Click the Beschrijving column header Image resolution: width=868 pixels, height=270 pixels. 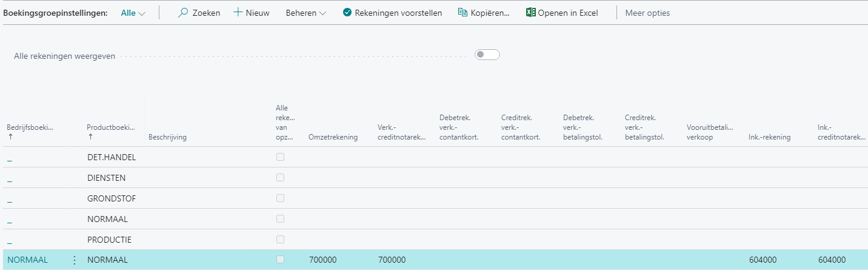coord(167,137)
